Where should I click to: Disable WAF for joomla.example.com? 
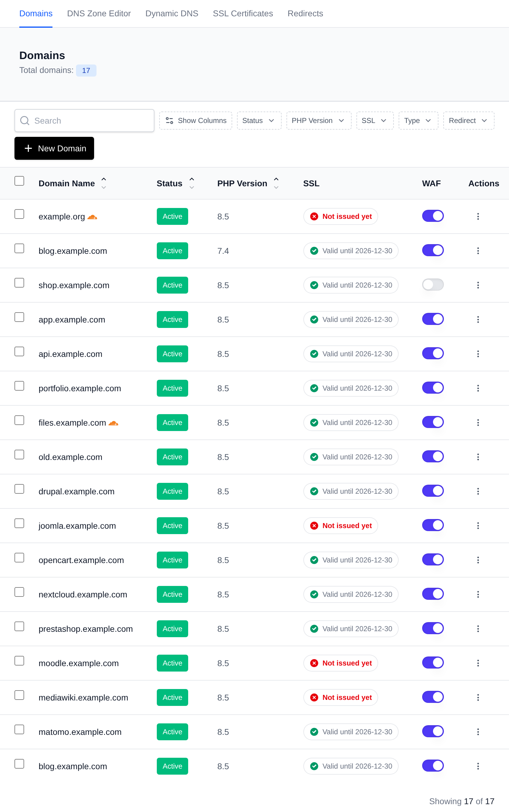coord(433,525)
